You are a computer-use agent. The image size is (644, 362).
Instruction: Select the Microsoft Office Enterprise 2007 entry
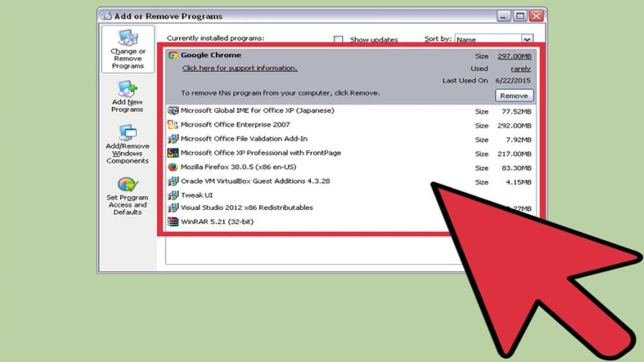point(236,125)
